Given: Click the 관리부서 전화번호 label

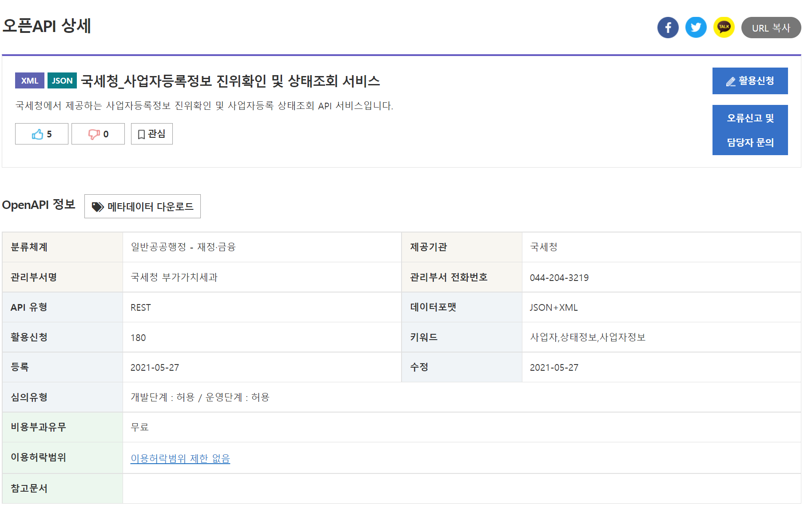Looking at the screenshot, I should click(448, 277).
